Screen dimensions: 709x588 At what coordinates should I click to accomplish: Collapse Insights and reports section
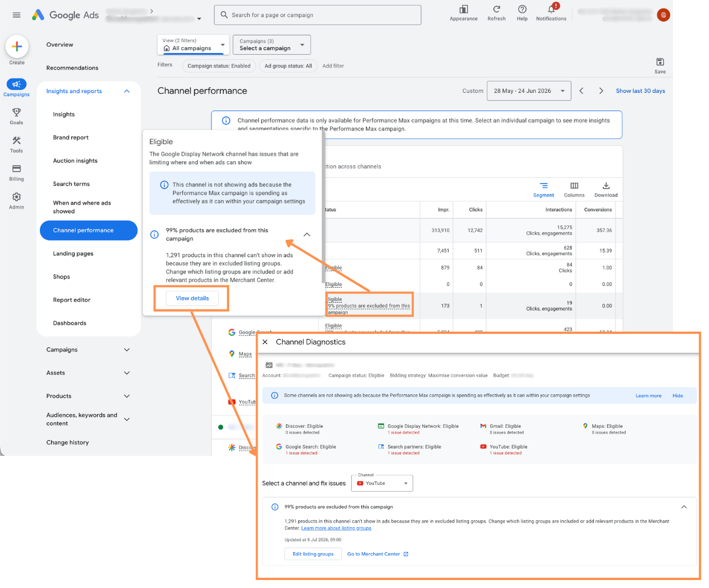coord(127,91)
